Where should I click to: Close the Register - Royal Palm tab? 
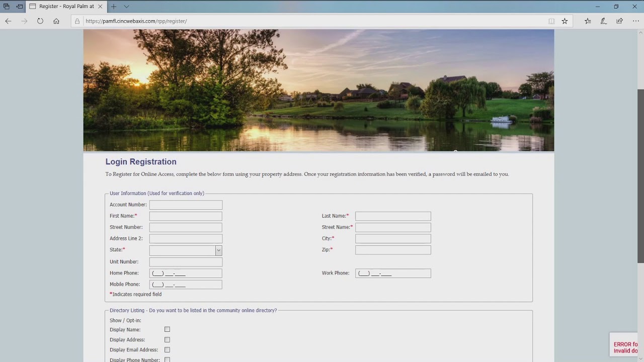coord(100,7)
